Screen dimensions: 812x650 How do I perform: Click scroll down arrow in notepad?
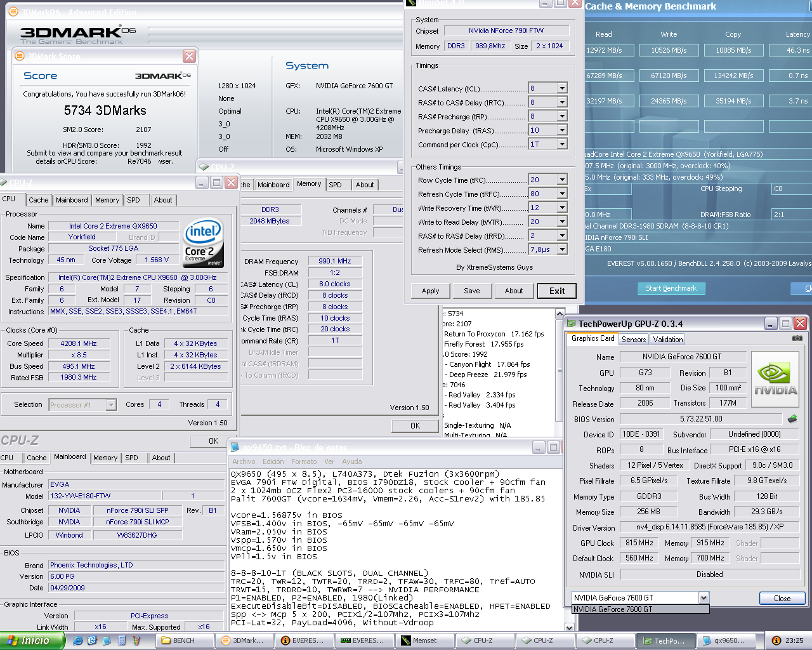point(569,627)
